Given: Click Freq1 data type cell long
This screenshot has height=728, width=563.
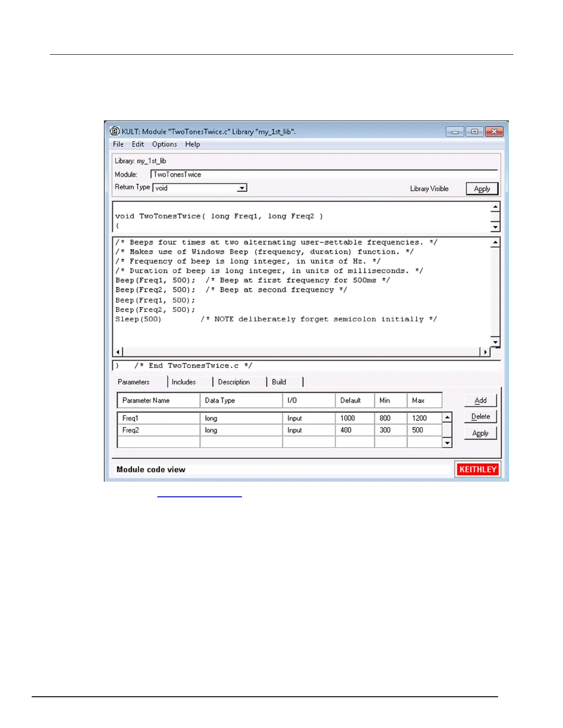Looking at the screenshot, I should tap(241, 418).
